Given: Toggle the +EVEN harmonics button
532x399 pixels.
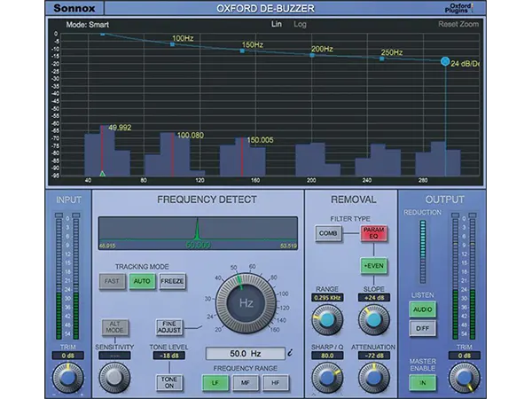Looking at the screenshot, I should pyautogui.click(x=373, y=266).
